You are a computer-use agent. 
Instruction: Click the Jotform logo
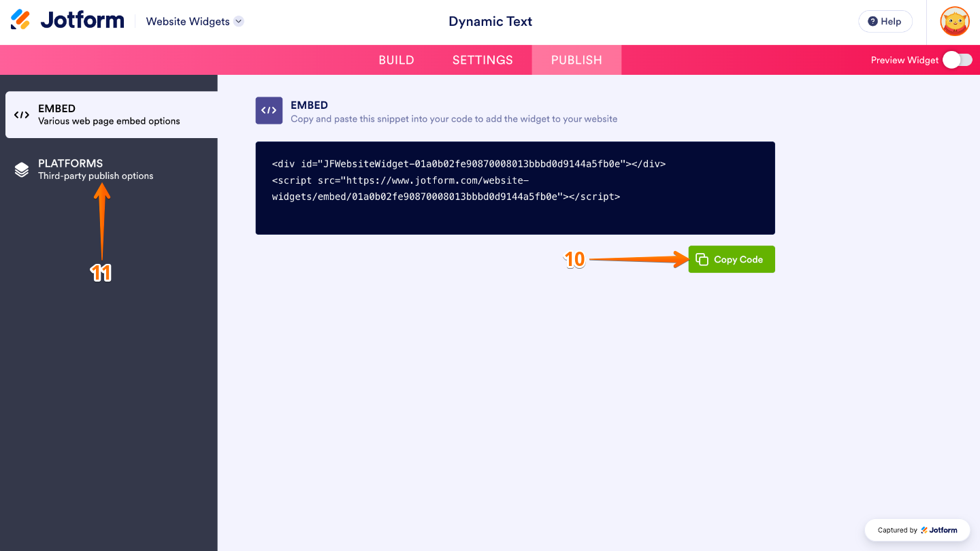pyautogui.click(x=67, y=20)
